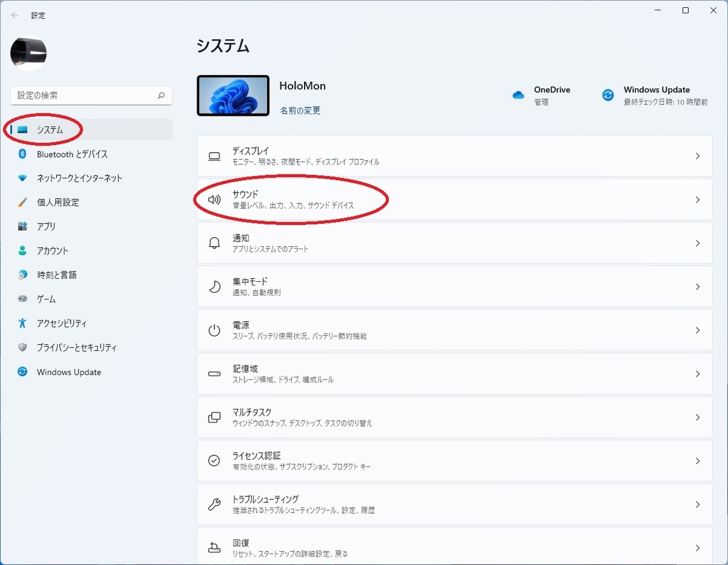
Task: Expand トラブルシューティング row chevron
Action: 698,504
